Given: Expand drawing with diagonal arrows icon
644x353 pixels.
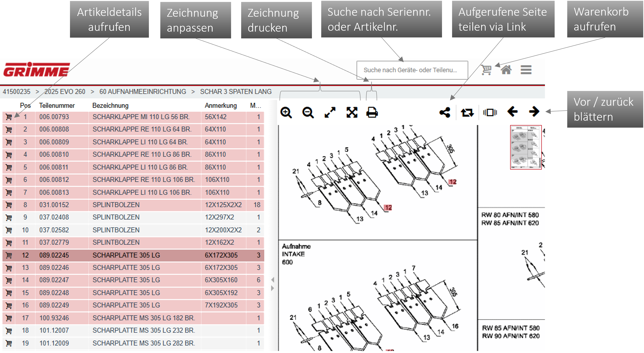Looking at the screenshot, I should pos(330,112).
